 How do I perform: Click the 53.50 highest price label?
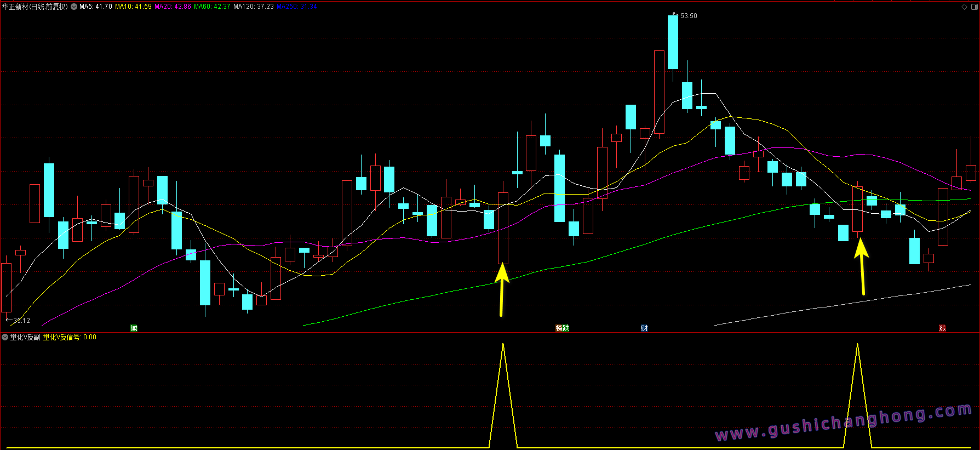pos(689,16)
